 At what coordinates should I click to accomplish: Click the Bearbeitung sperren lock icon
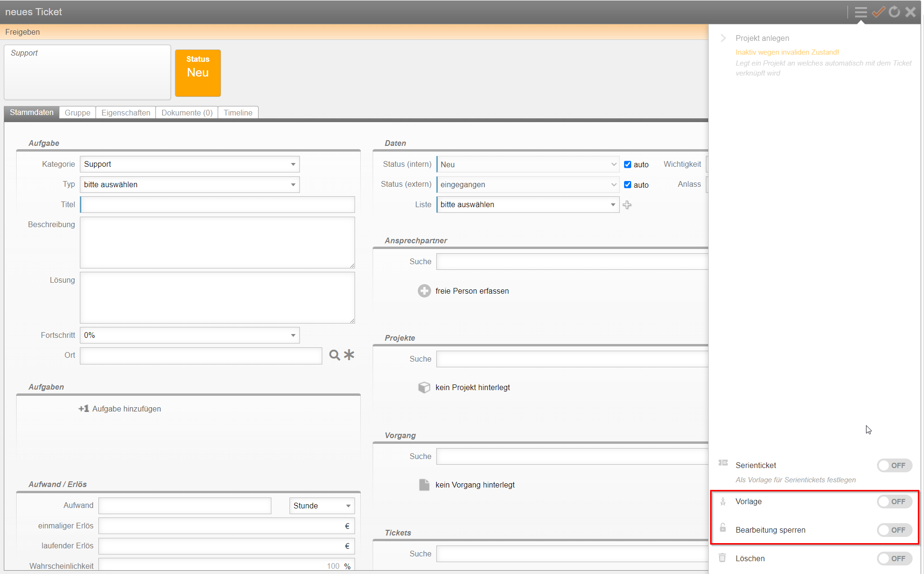pos(723,527)
